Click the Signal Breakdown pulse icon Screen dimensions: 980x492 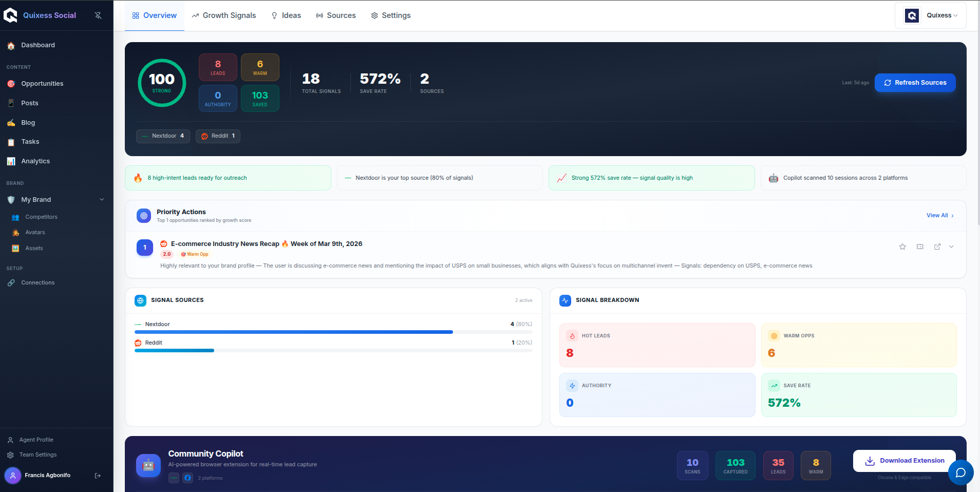pos(565,300)
